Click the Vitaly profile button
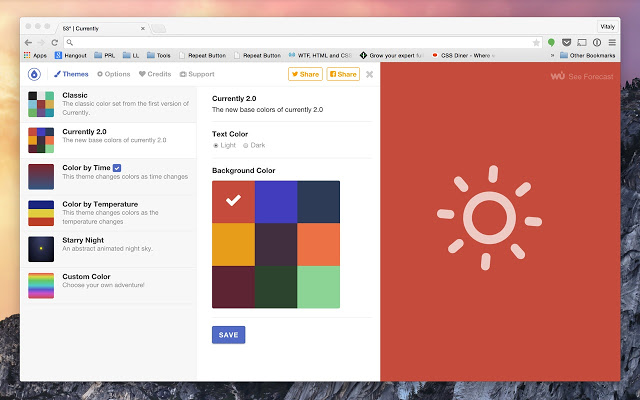This screenshot has width=640, height=400. coord(607,27)
